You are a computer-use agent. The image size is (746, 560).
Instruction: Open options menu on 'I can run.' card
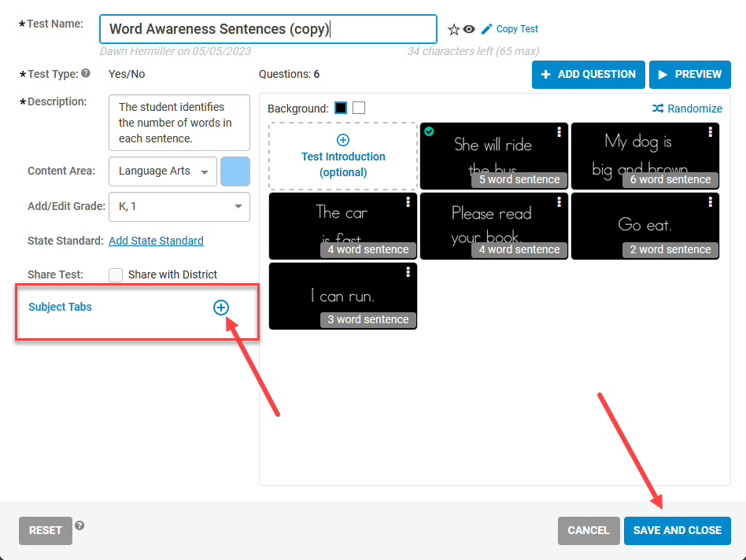pyautogui.click(x=408, y=271)
